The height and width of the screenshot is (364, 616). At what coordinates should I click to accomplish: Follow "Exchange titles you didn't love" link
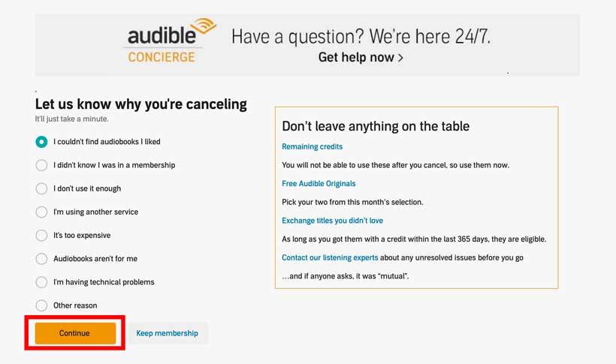pyautogui.click(x=332, y=221)
